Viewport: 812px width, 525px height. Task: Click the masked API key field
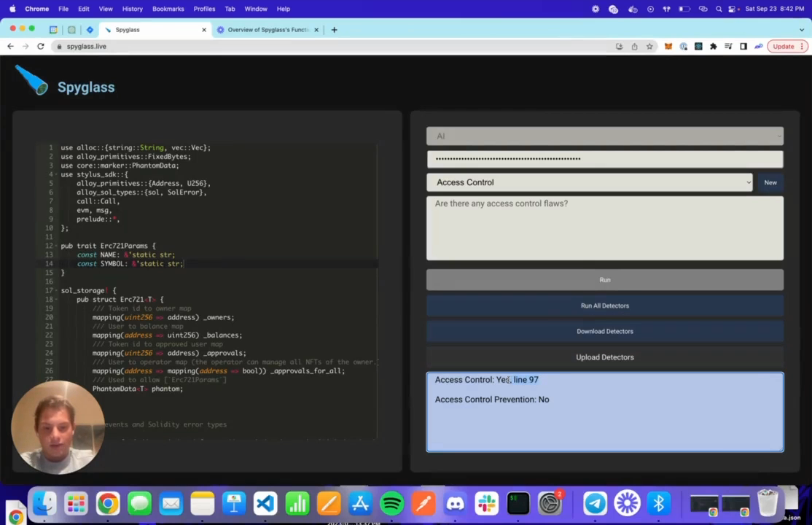605,159
